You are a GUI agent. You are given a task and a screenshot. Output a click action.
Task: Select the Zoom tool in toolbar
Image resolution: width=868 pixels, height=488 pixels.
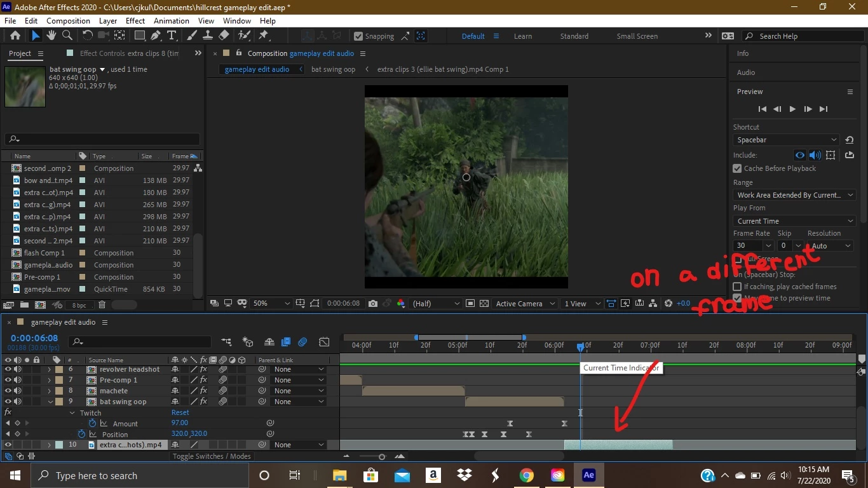pos(67,36)
